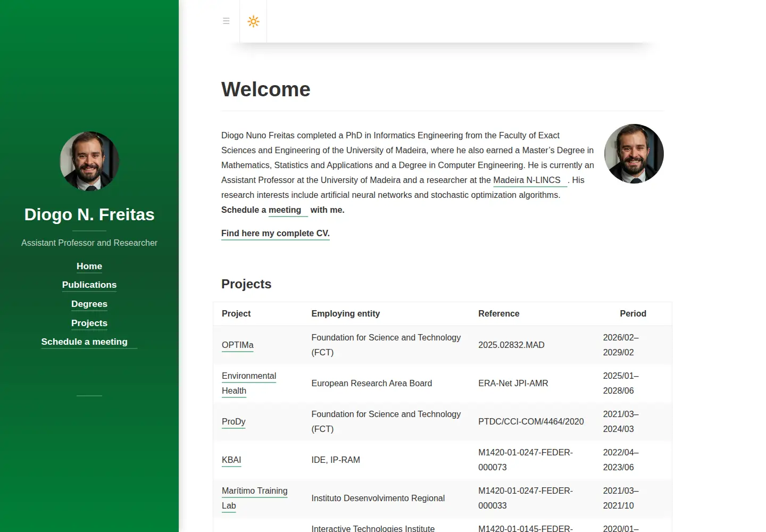Click the Project column header
This screenshot has width=766, height=532.
coord(236,313)
